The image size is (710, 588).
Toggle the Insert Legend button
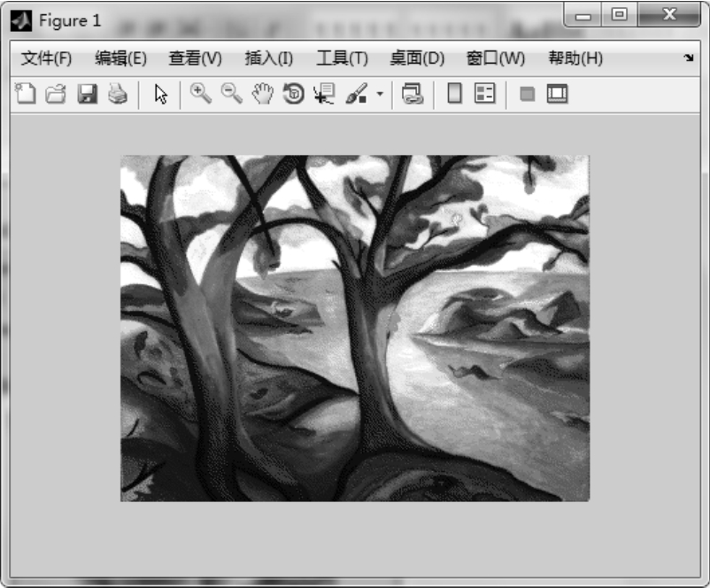click(x=484, y=94)
